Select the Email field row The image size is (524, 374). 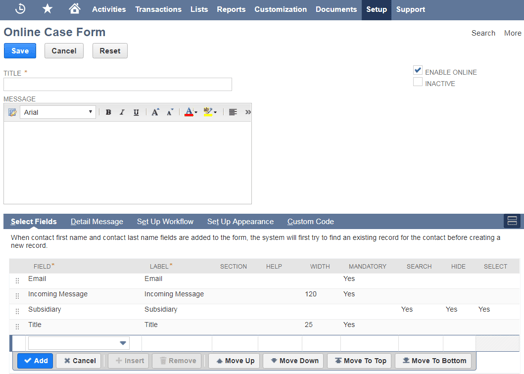click(264, 280)
